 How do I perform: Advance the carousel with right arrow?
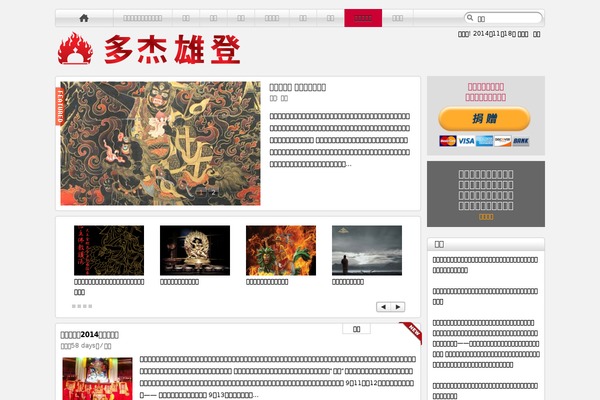coord(398,307)
